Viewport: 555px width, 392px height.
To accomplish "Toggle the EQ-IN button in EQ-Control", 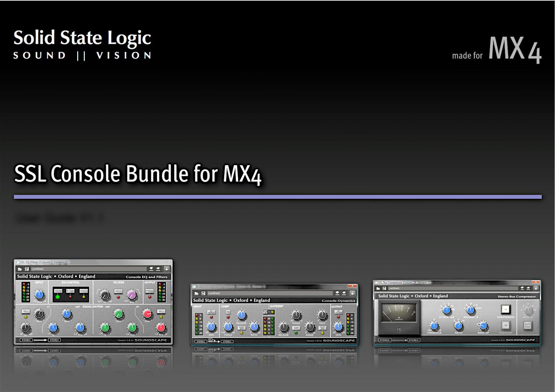I will coord(58,291).
